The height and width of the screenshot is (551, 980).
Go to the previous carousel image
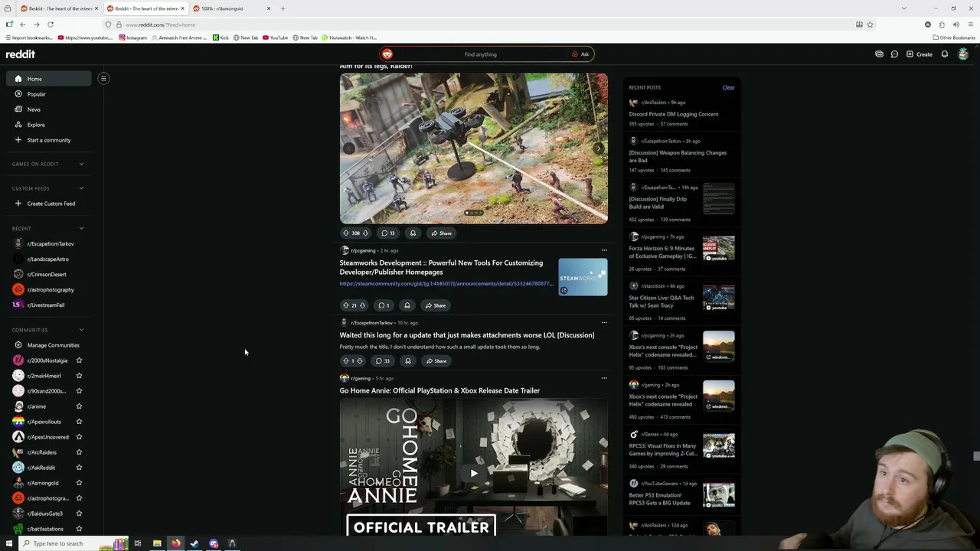coord(349,148)
